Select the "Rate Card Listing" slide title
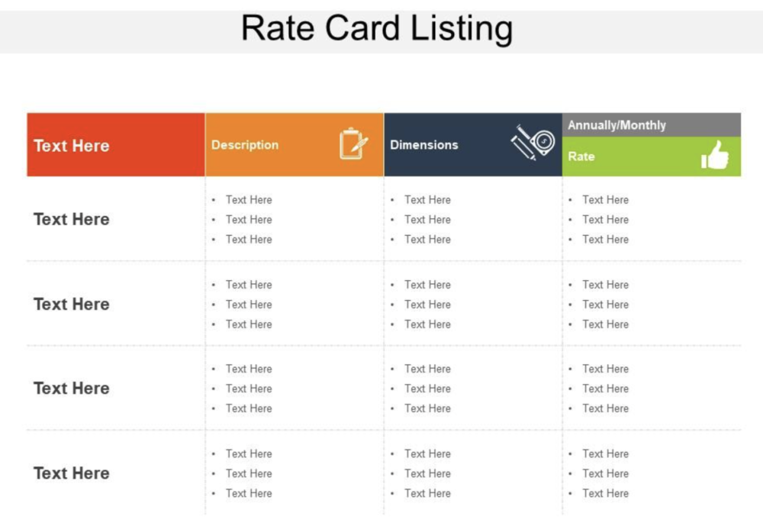Viewport: 763px width, 532px height. tap(377, 29)
